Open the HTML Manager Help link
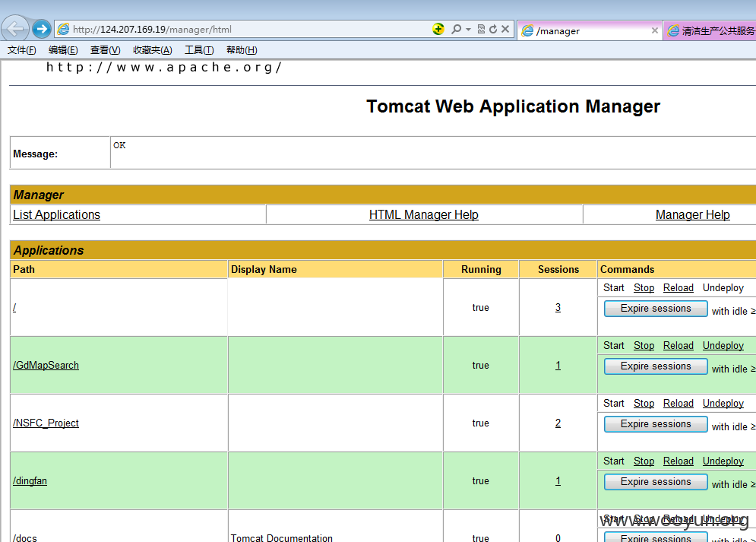Viewport: 756px width, 542px height. (x=424, y=214)
